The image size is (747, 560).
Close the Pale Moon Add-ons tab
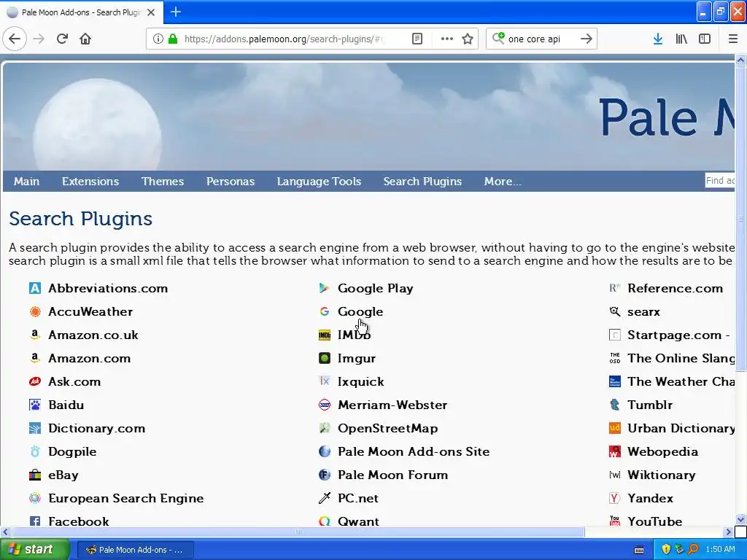coord(151,12)
